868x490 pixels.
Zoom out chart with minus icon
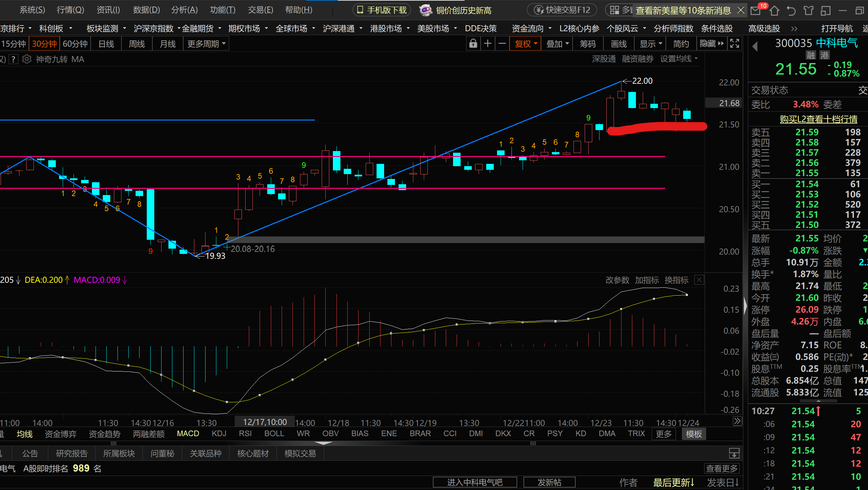click(x=502, y=44)
